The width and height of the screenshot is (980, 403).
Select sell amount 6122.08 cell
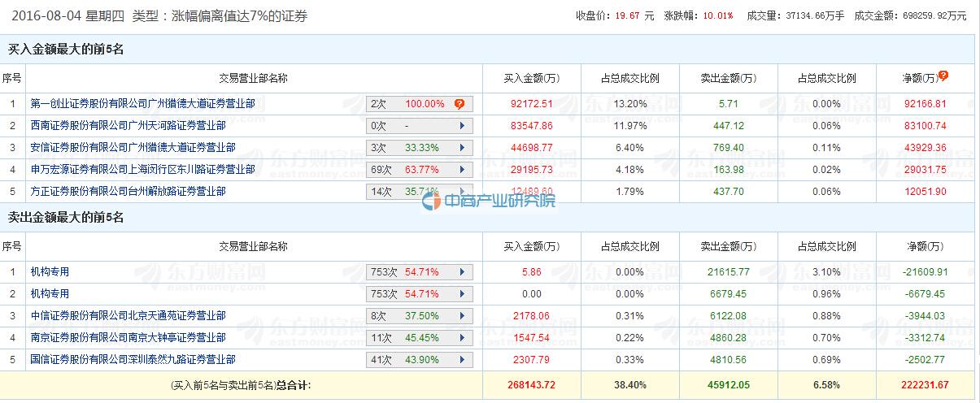[x=728, y=315]
